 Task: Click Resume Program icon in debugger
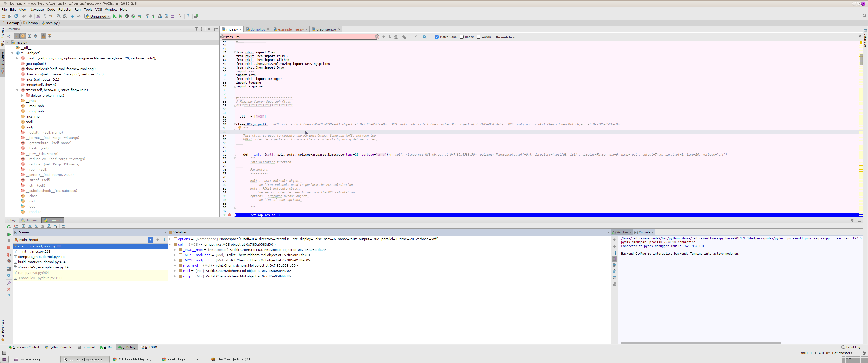(x=9, y=235)
